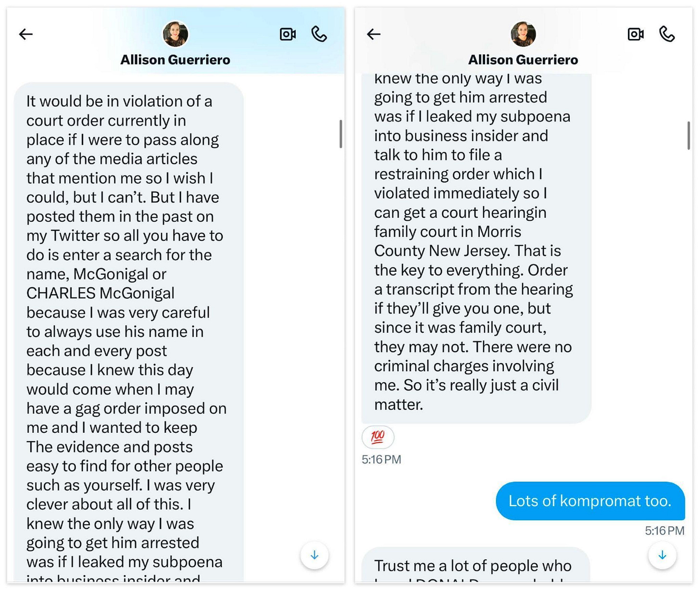Go back using right chat's arrow
The width and height of the screenshot is (700, 591).
[374, 34]
